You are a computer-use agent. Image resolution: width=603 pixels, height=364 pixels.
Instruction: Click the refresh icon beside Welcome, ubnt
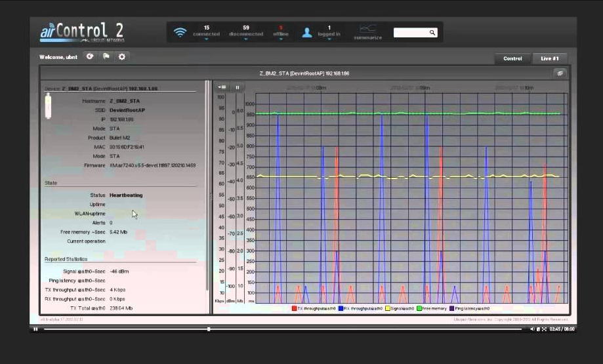tap(90, 57)
